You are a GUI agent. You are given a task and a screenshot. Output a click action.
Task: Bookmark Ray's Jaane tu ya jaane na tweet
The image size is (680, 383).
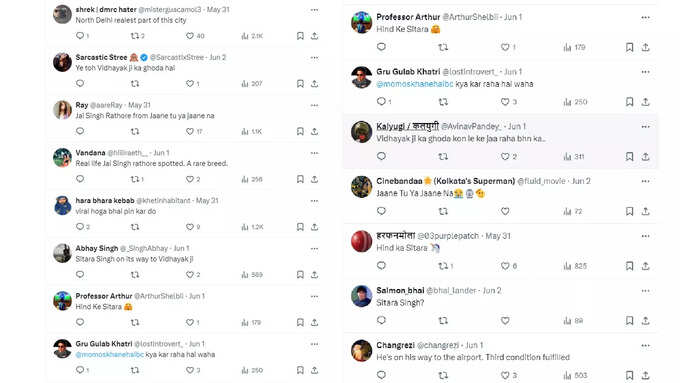(300, 131)
